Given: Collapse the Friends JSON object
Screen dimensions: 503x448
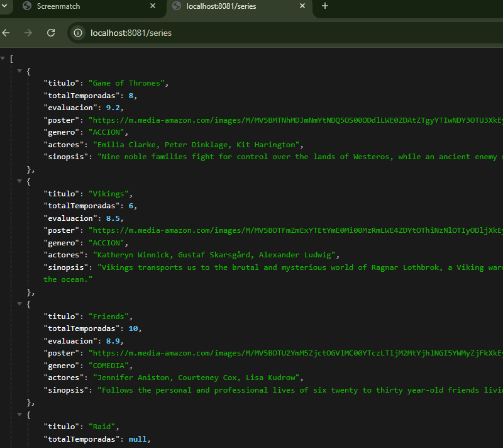Looking at the screenshot, I should [19, 303].
